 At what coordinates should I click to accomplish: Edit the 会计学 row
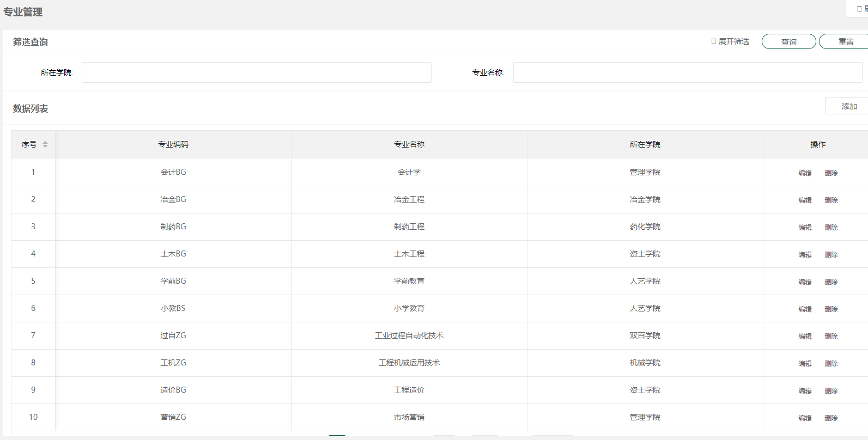pos(805,173)
